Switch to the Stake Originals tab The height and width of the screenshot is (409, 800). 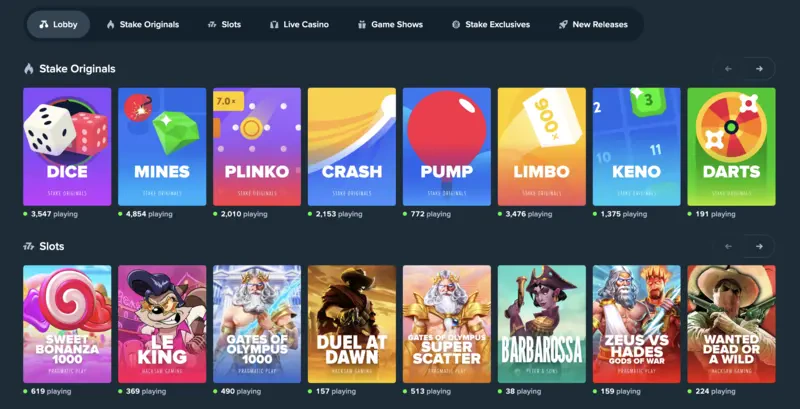point(143,24)
